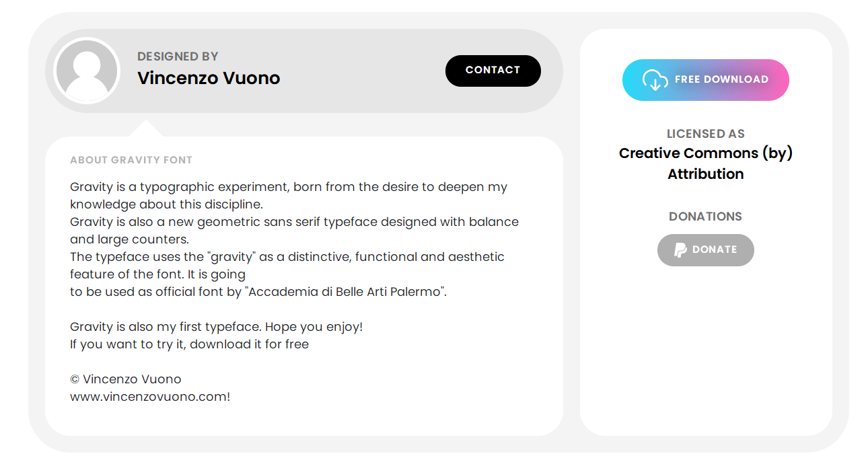Open the www.vincenzovuono.com website link
Image resolution: width=868 pixels, height=462 pixels.
tap(150, 397)
